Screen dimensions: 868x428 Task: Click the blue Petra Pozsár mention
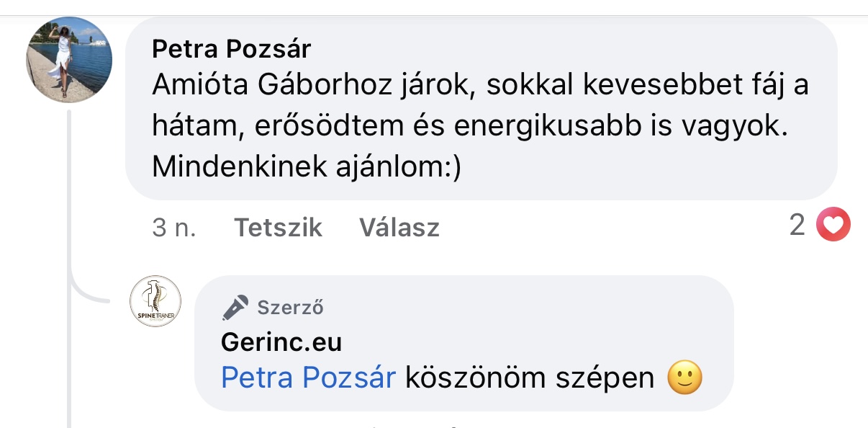coord(308,378)
